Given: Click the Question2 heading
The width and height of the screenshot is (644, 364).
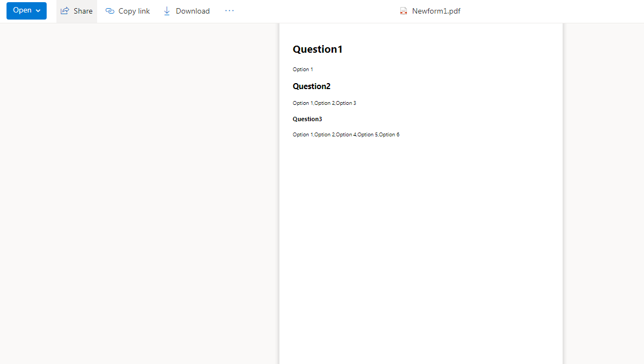Looking at the screenshot, I should point(311,86).
